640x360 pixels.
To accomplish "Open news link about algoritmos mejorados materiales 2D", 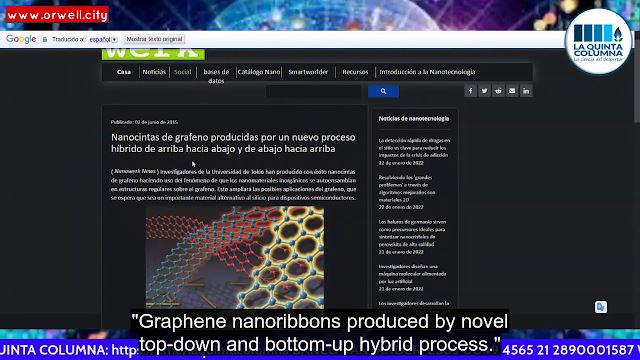I will [x=407, y=189].
